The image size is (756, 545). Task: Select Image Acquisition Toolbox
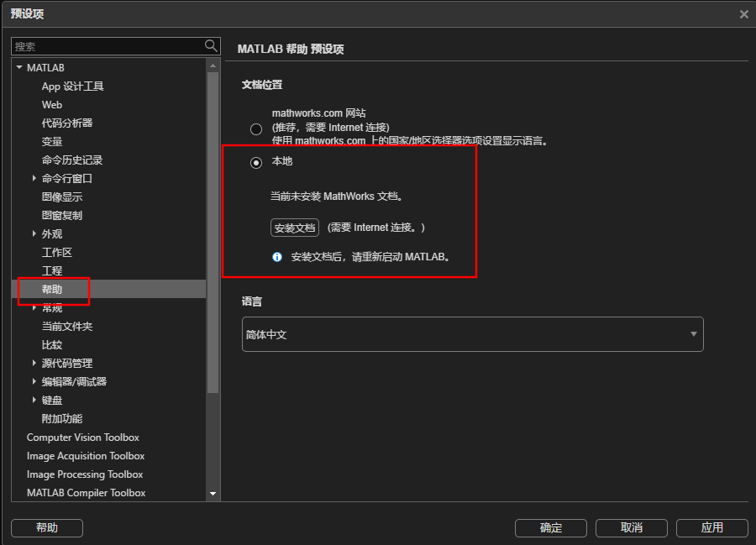pyautogui.click(x=86, y=456)
